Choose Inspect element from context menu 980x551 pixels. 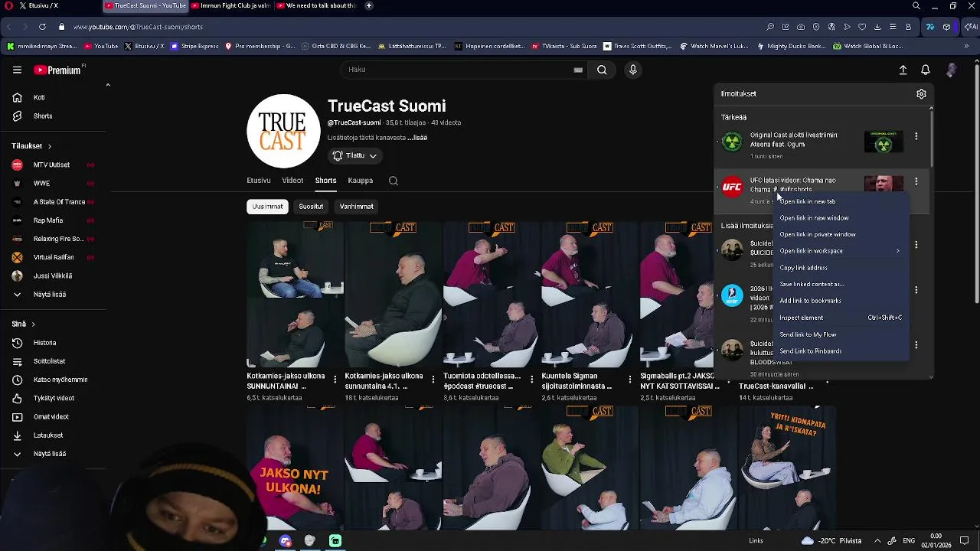pyautogui.click(x=840, y=318)
